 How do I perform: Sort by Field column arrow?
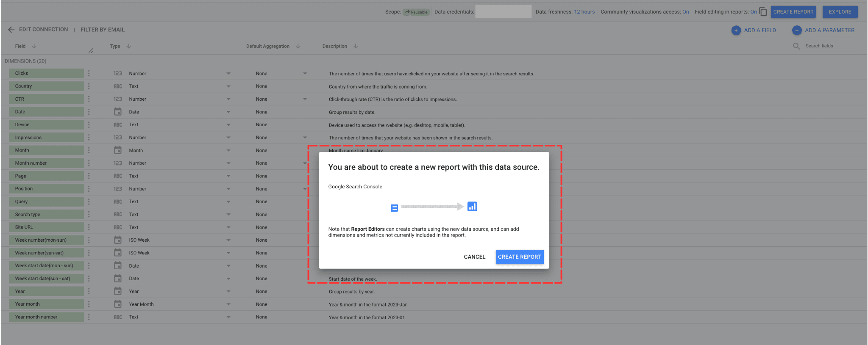tap(34, 46)
